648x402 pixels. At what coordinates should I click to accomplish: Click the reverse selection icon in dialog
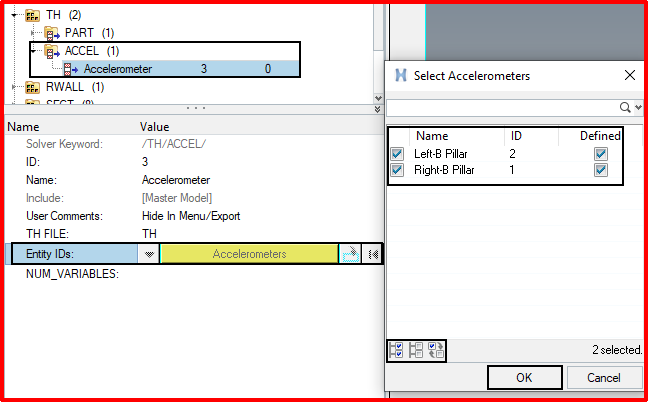436,350
